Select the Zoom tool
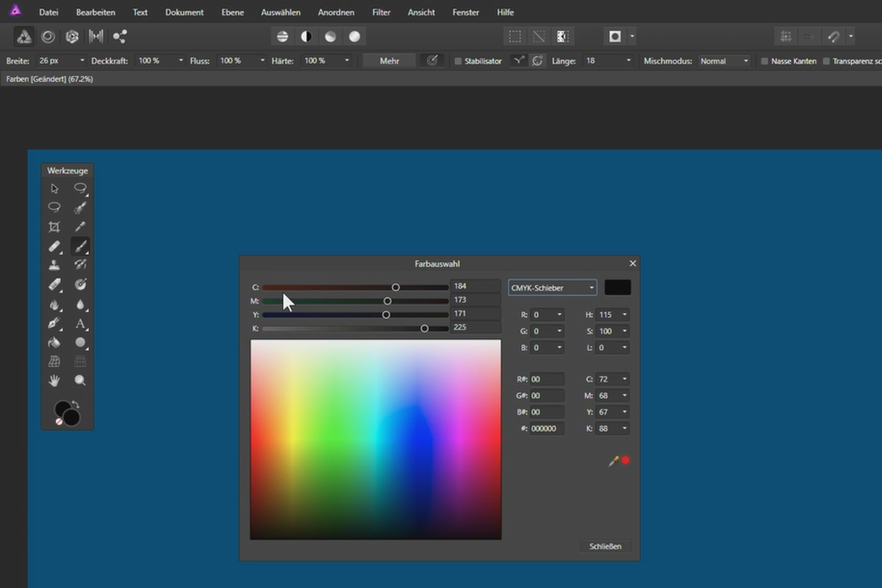Screen dimensions: 882x588 [x=81, y=380]
